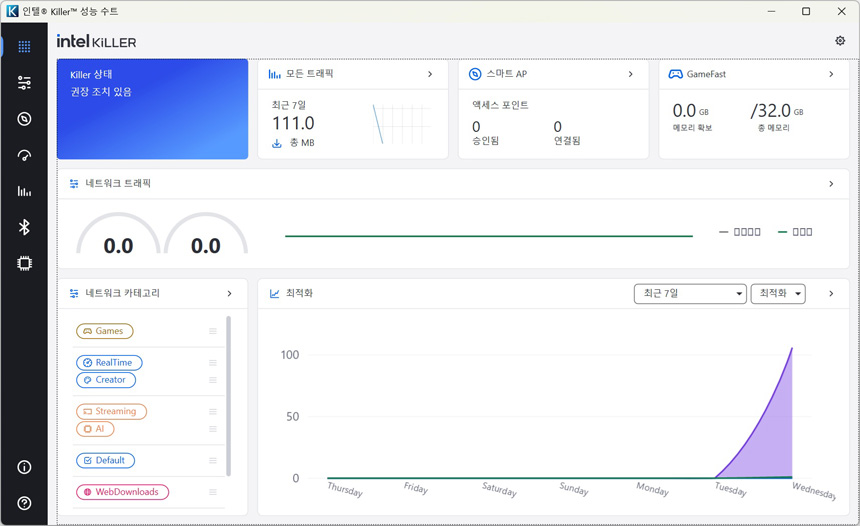
Task: Open settings gear at top right
Action: click(840, 41)
